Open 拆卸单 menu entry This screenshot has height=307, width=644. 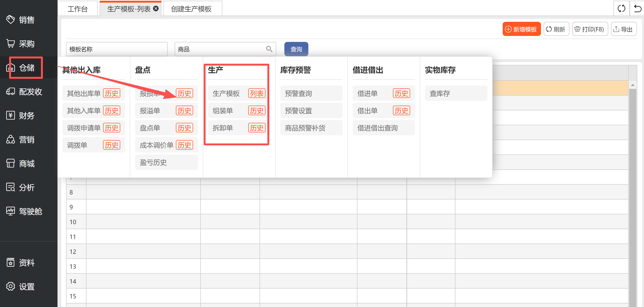coord(223,128)
